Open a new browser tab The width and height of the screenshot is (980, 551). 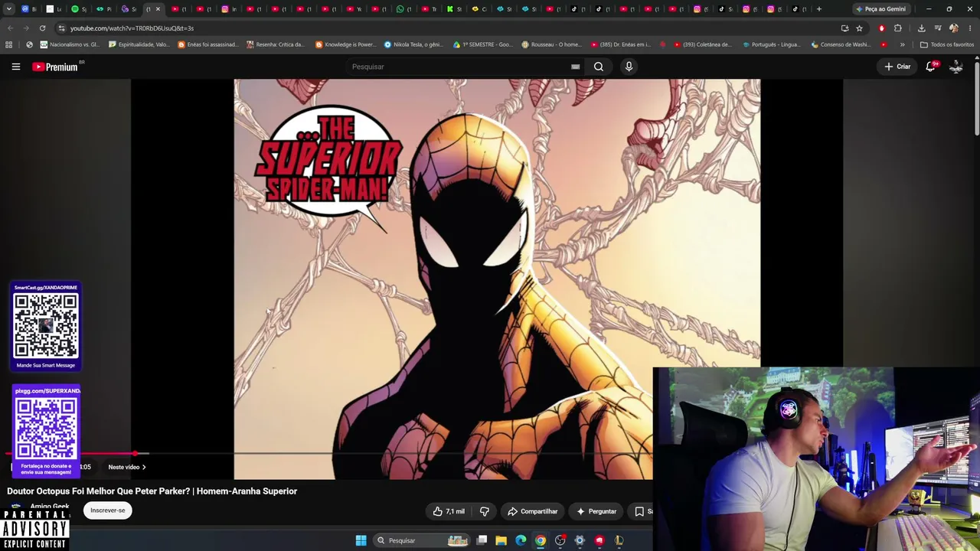[819, 9]
